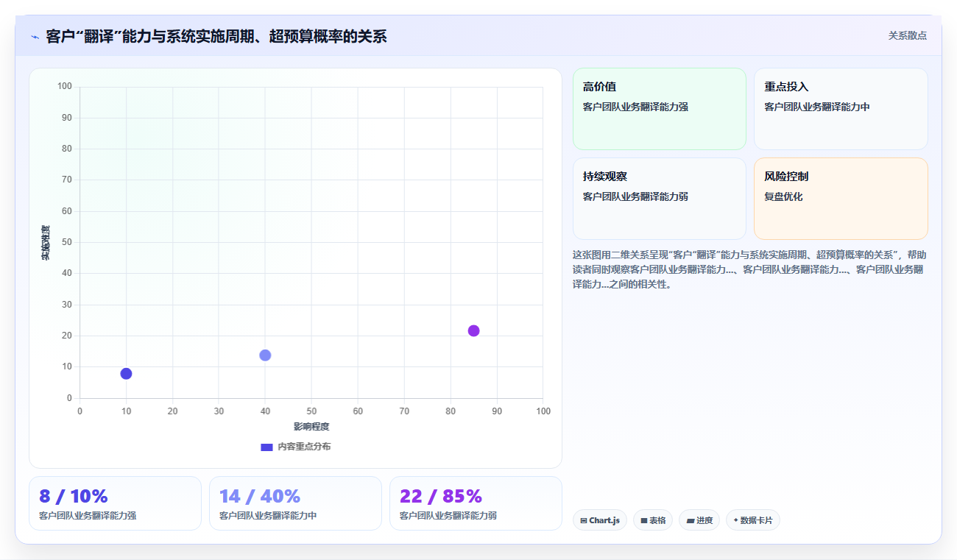957x560 pixels.
Task: Click 客户团队业务翻译能力中 under 14 / 40%
Action: (x=268, y=516)
